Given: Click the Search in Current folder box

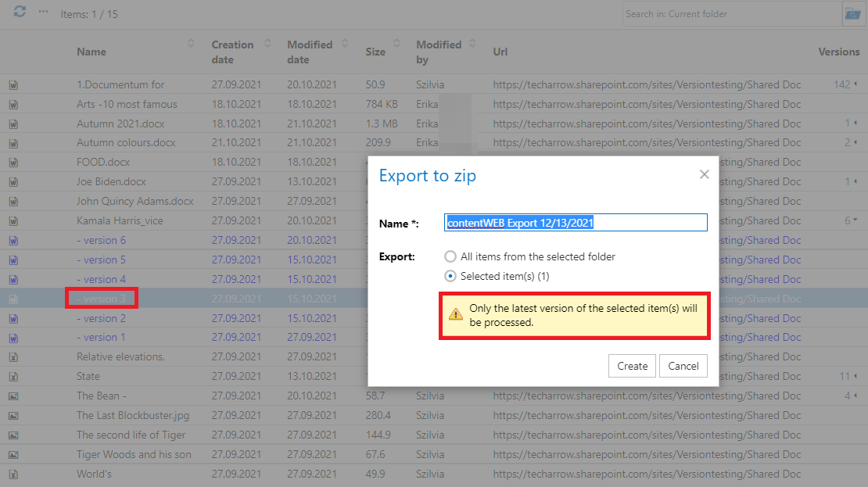Looking at the screenshot, I should click(x=730, y=13).
